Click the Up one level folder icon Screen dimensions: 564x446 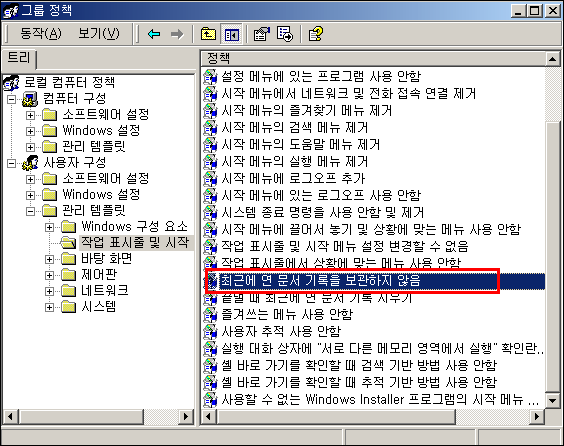point(208,34)
